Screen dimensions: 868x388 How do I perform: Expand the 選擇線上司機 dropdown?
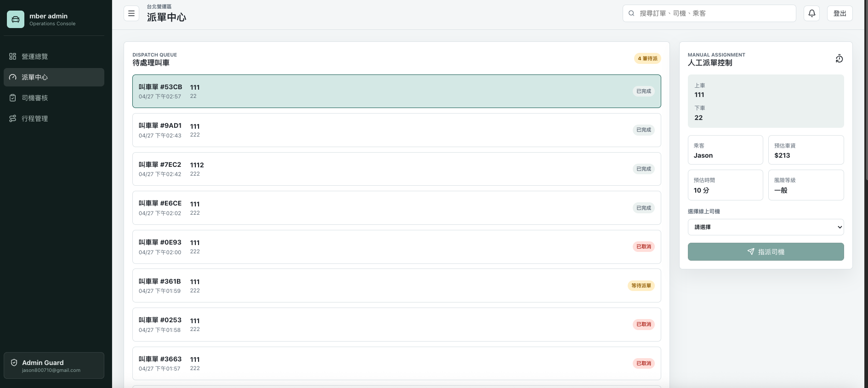coord(766,227)
